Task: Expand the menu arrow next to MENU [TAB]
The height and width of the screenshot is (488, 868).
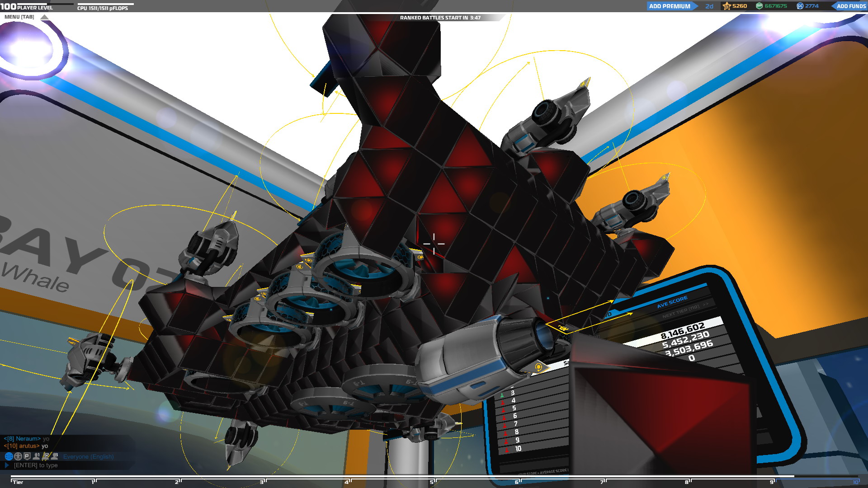Action: (44, 17)
